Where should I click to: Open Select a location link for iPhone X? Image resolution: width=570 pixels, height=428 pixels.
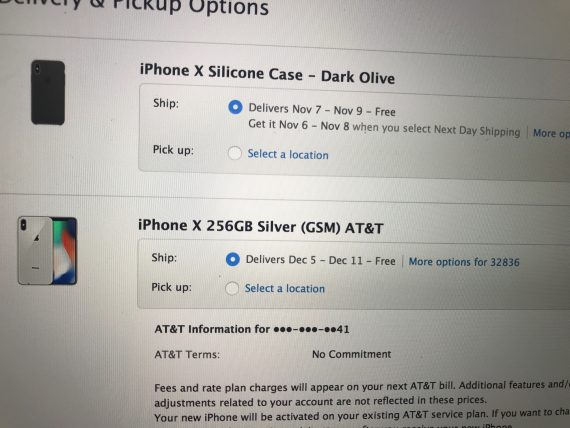[x=285, y=288]
